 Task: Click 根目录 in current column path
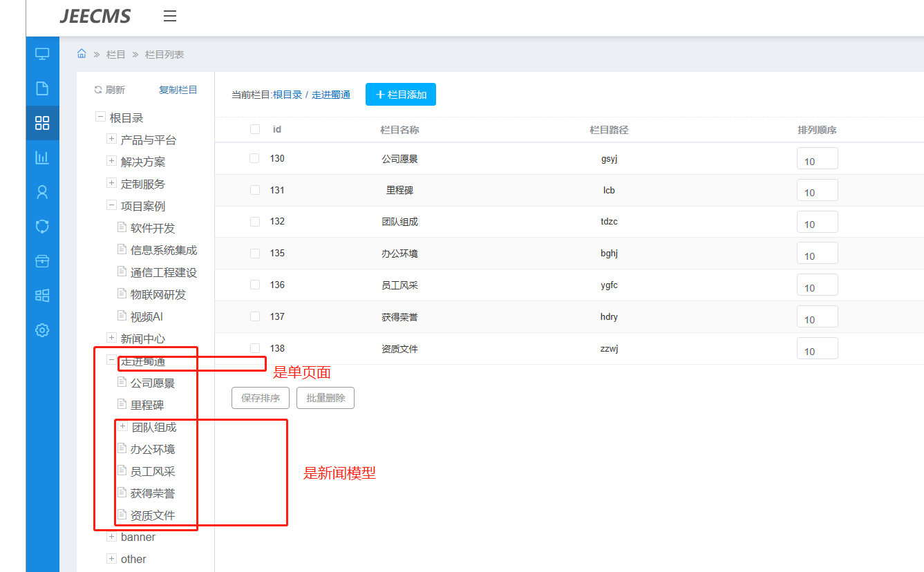click(287, 95)
